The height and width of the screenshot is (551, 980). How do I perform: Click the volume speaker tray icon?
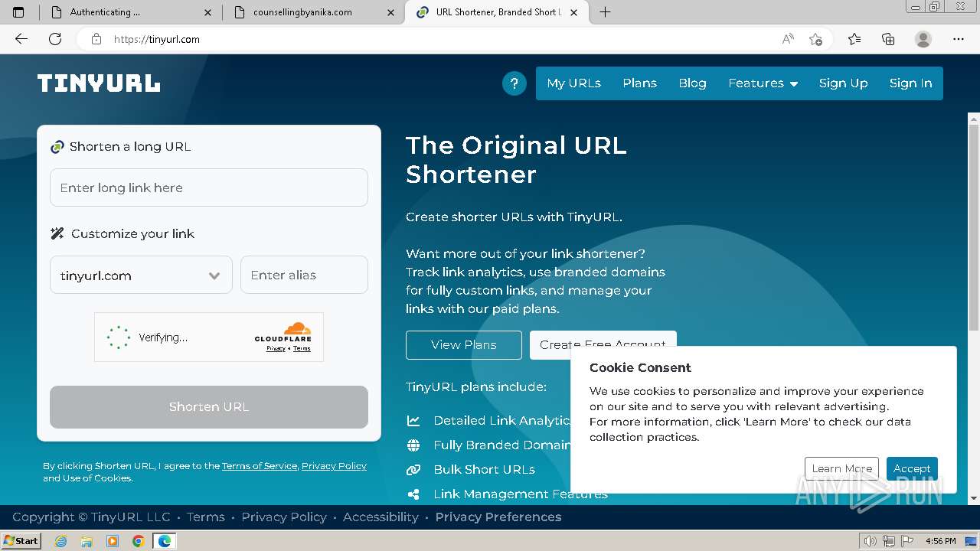pos(869,541)
